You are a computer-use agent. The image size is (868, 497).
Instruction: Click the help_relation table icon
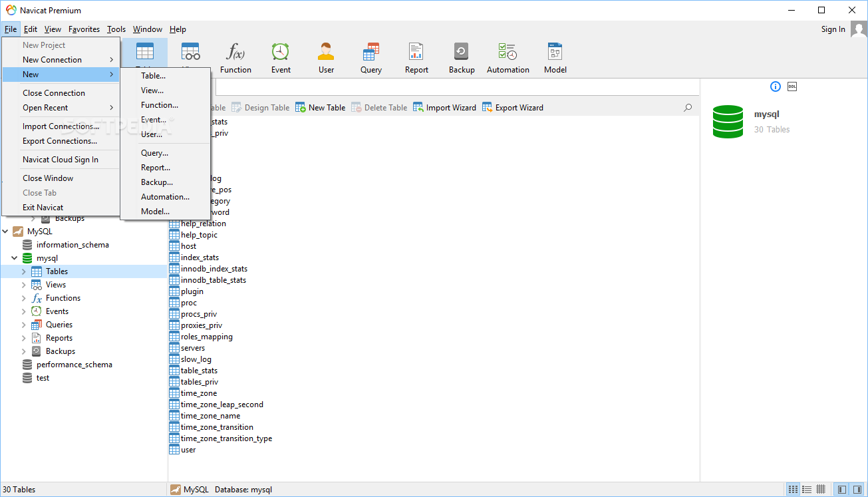(x=174, y=224)
